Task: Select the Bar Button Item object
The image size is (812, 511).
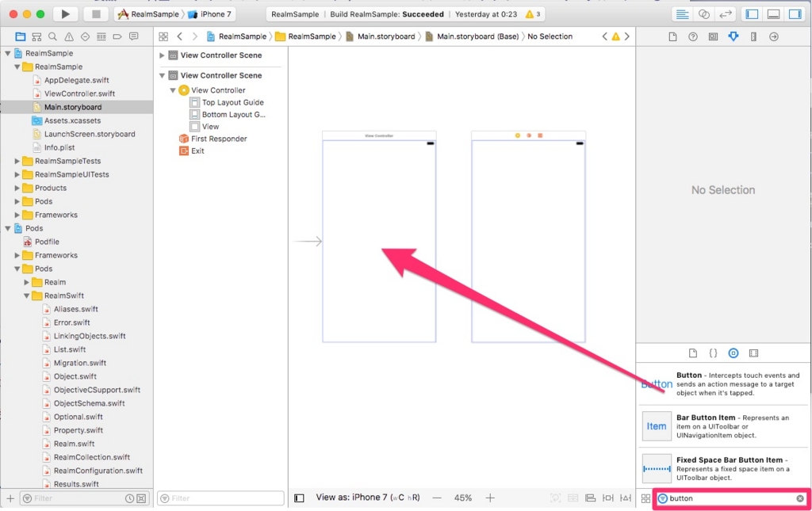Action: point(723,426)
